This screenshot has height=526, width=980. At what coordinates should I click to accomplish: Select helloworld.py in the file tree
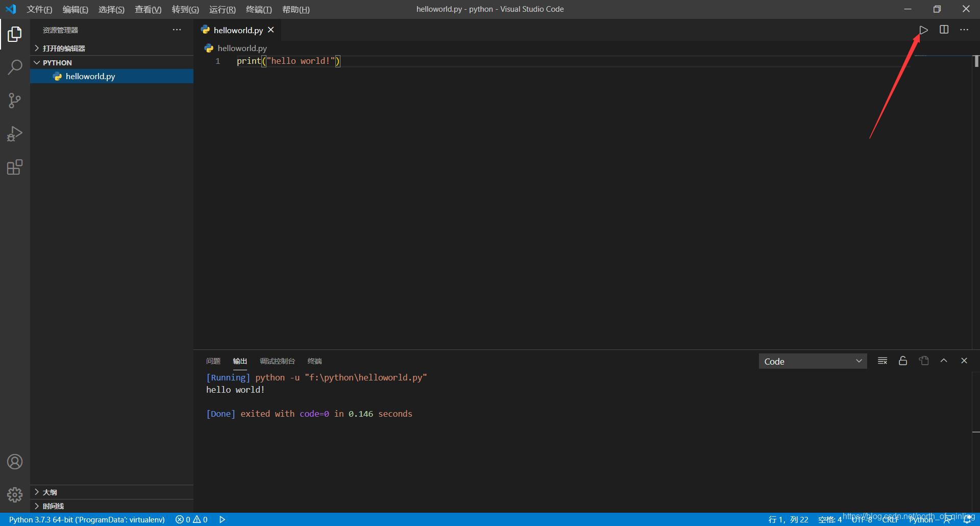(x=112, y=76)
